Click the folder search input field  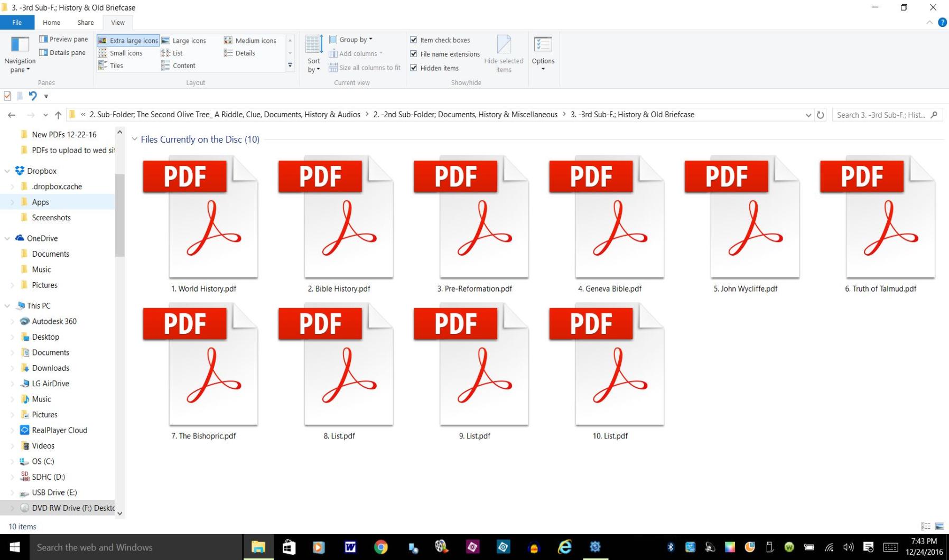click(x=881, y=115)
